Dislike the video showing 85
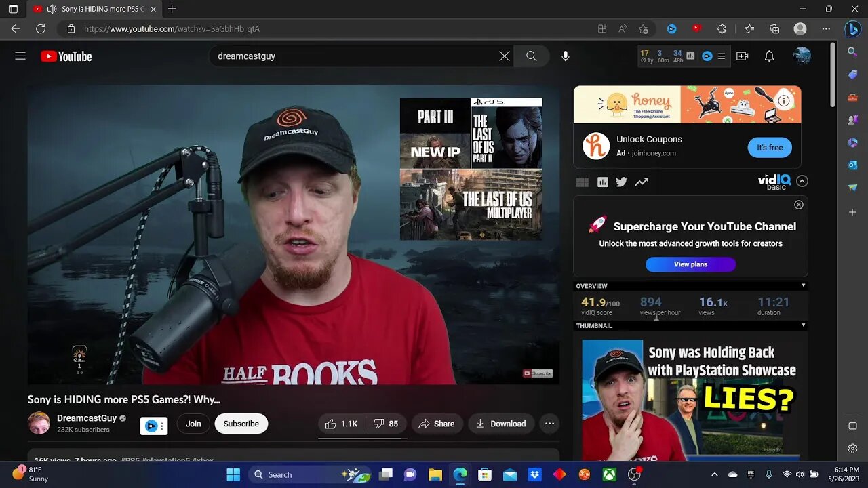This screenshot has height=488, width=868. point(387,424)
